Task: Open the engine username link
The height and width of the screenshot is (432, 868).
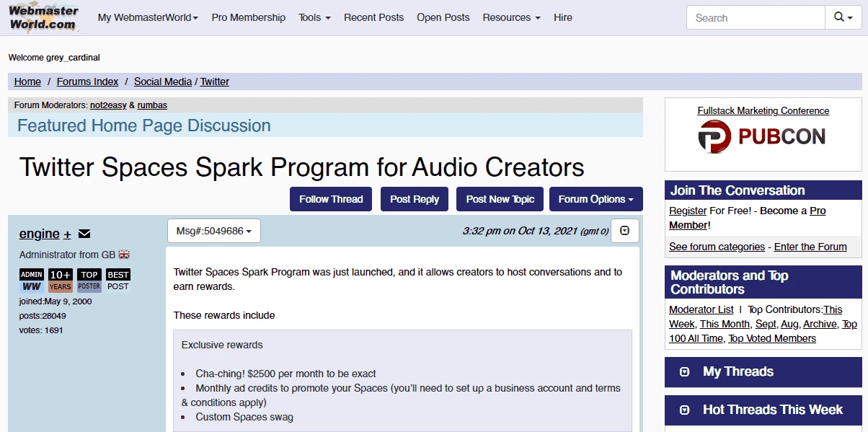Action: [x=40, y=234]
